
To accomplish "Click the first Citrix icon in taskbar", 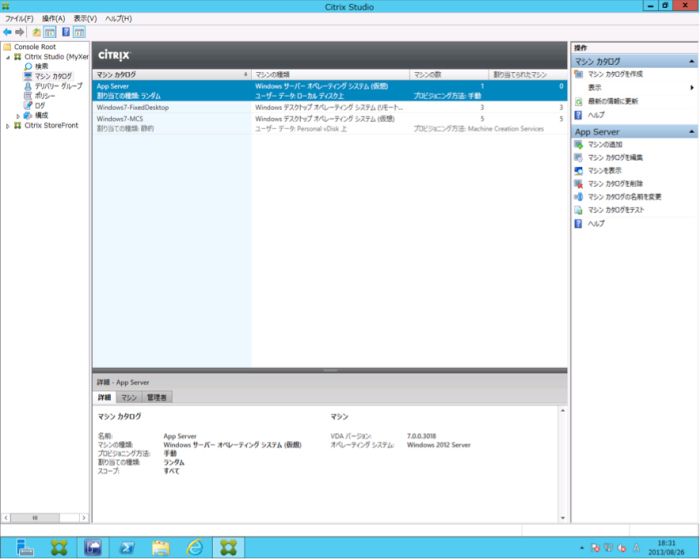I will pyautogui.click(x=58, y=547).
